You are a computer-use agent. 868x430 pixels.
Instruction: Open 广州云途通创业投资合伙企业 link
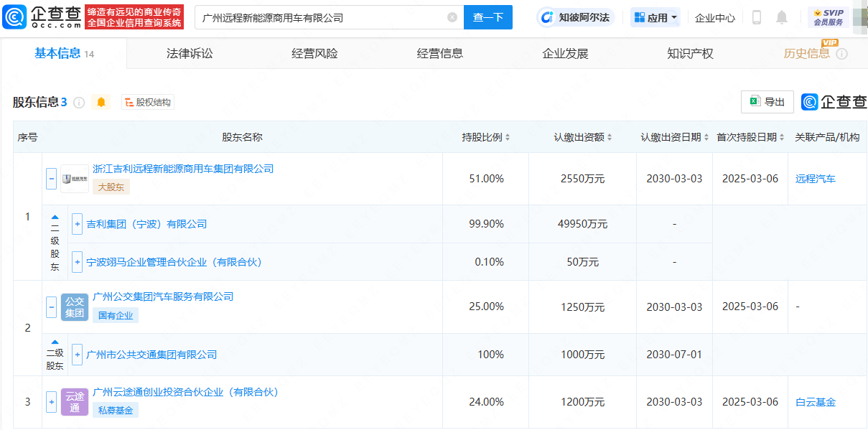click(185, 392)
